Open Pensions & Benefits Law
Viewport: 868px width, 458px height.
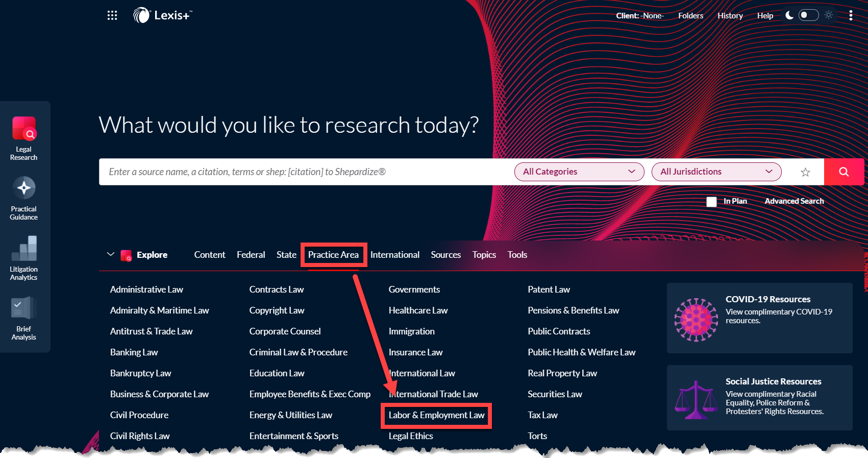click(574, 310)
